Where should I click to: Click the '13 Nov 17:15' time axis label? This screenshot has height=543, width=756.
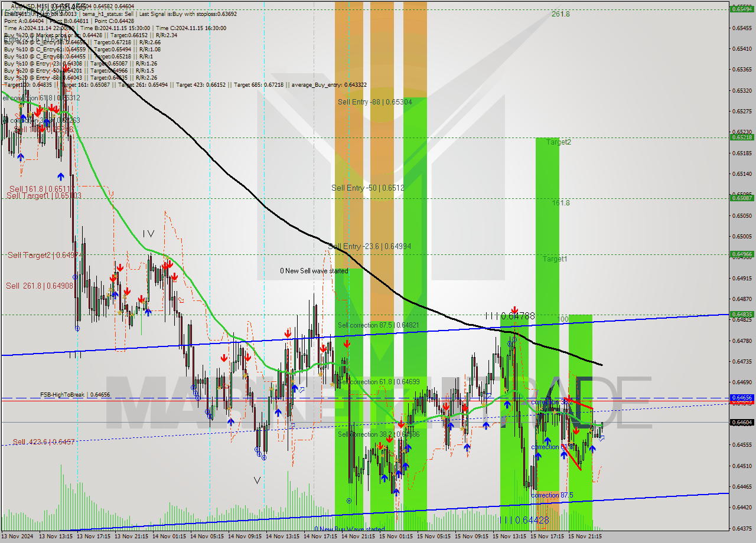tap(93, 537)
